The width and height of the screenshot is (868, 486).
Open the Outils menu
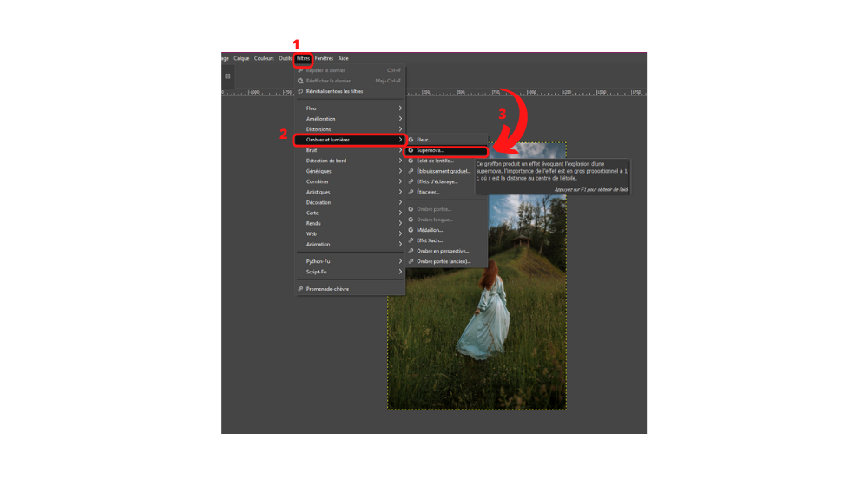point(285,58)
